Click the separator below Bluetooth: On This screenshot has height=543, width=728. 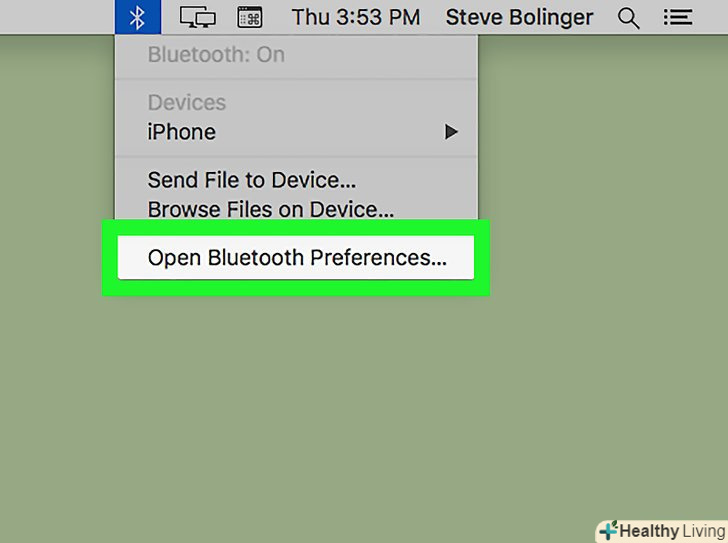pyautogui.click(x=296, y=78)
